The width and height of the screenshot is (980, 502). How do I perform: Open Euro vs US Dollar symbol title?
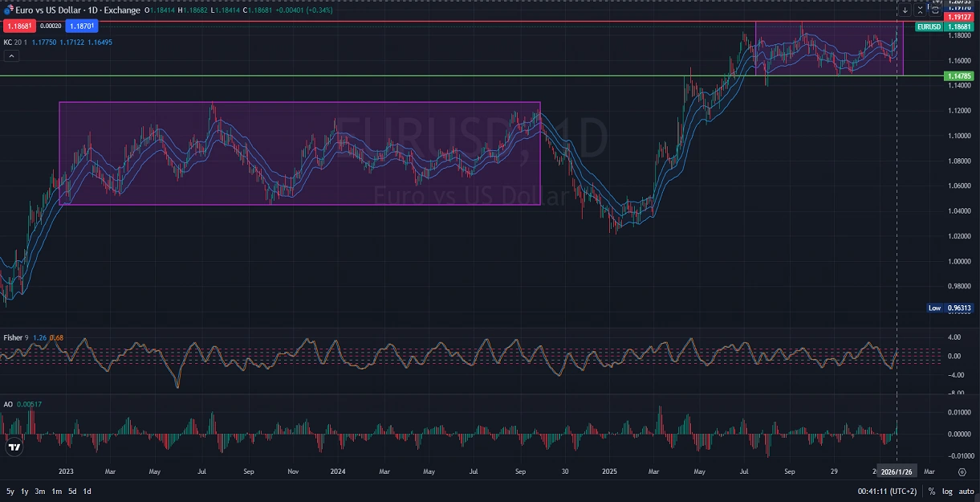(x=48, y=10)
